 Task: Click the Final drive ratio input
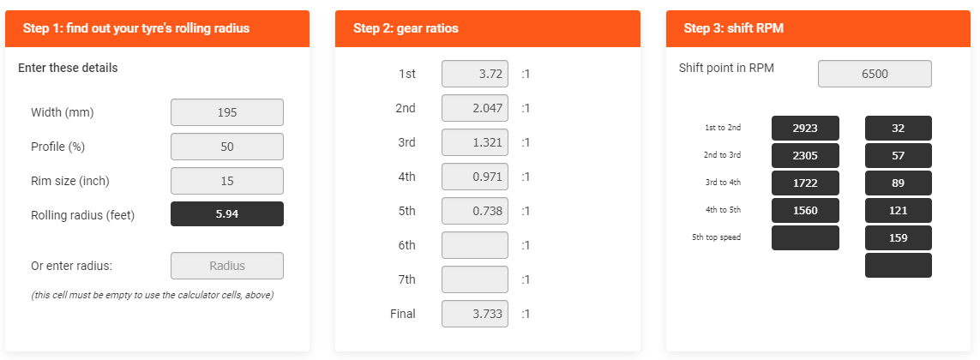[x=475, y=314]
